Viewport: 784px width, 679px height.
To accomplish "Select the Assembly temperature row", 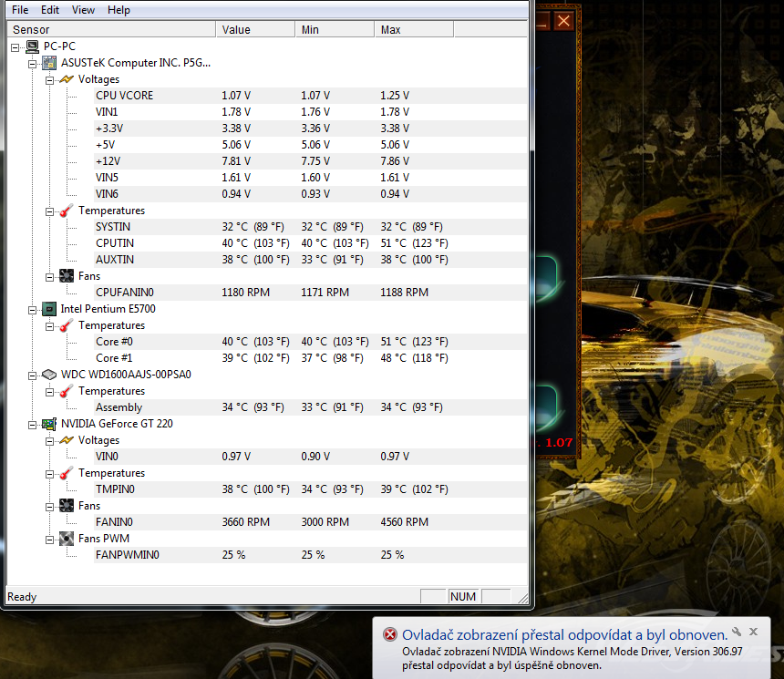I will click(x=310, y=407).
